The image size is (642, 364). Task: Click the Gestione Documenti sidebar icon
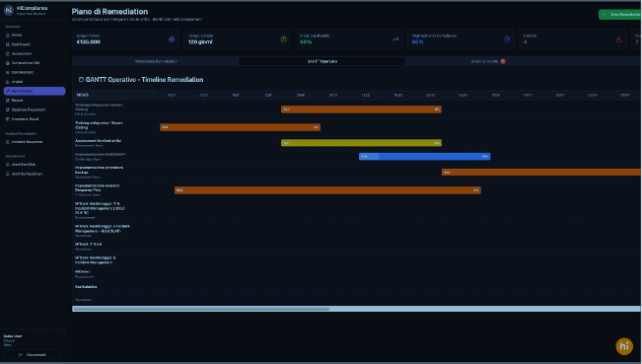(7, 110)
